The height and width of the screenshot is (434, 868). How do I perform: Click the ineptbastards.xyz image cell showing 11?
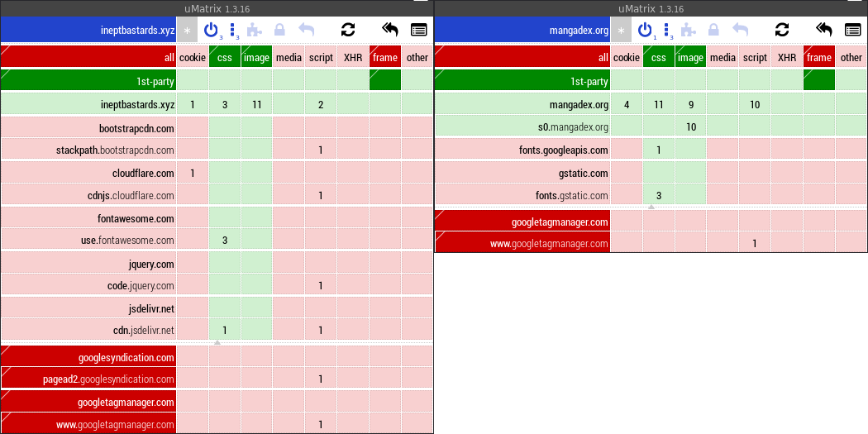(257, 105)
